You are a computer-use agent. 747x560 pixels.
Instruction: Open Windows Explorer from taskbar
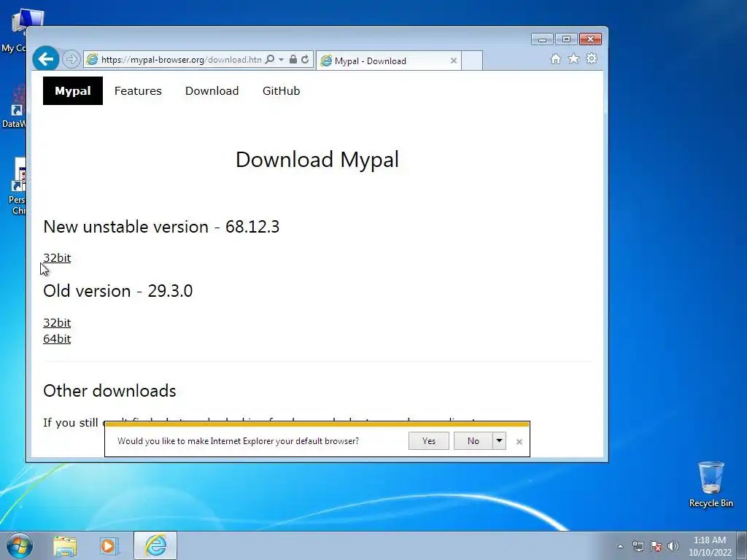coord(65,545)
